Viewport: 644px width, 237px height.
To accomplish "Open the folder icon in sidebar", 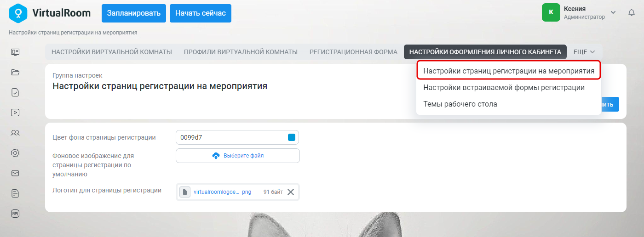I will click(x=15, y=72).
